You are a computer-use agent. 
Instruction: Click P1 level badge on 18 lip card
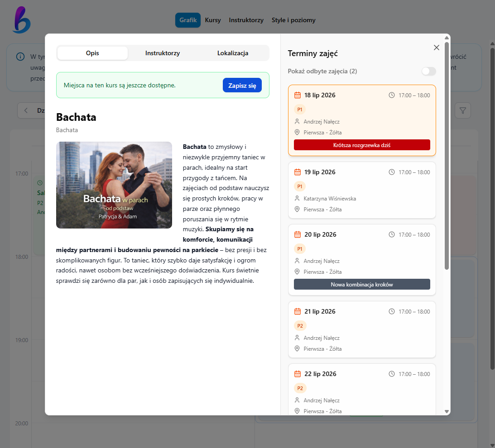click(300, 110)
